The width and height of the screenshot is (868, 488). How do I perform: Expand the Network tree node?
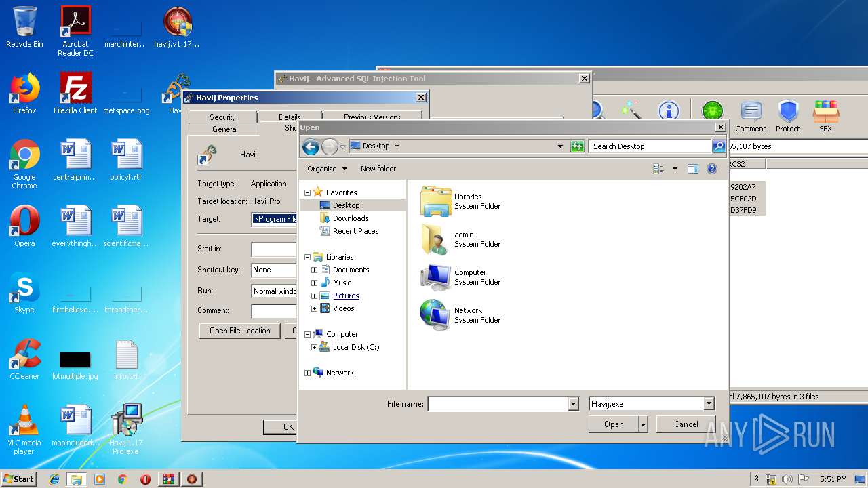pyautogui.click(x=307, y=373)
